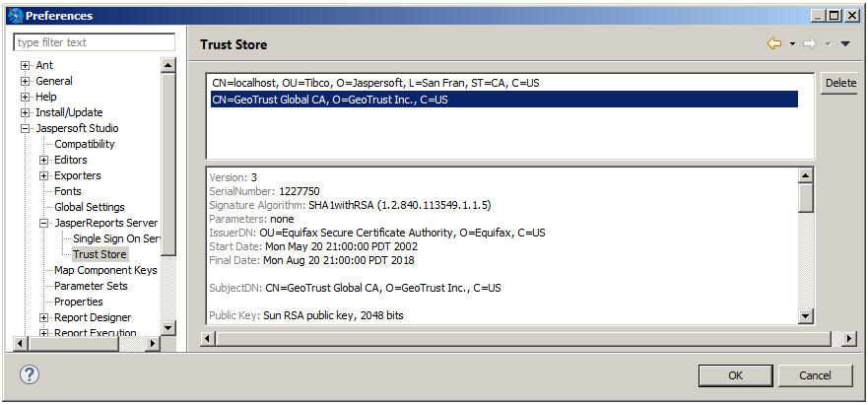The width and height of the screenshot is (868, 405).
Task: Click page horizontal scrollbar left arrow
Action: (x=208, y=339)
